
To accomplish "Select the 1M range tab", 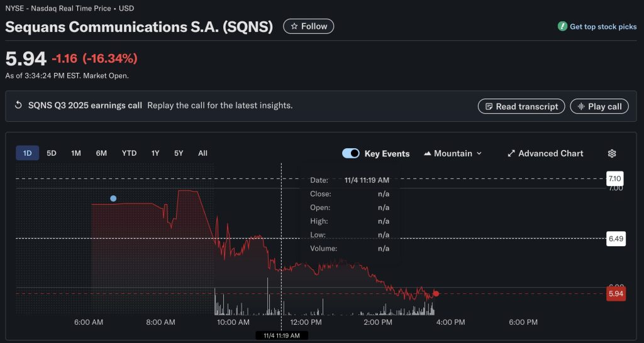I will point(76,153).
